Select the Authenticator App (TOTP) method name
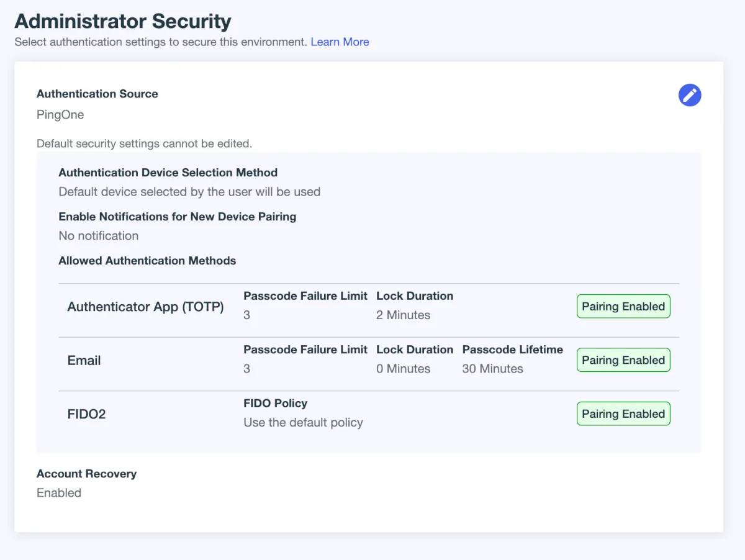Image resolution: width=745 pixels, height=560 pixels. 145,307
